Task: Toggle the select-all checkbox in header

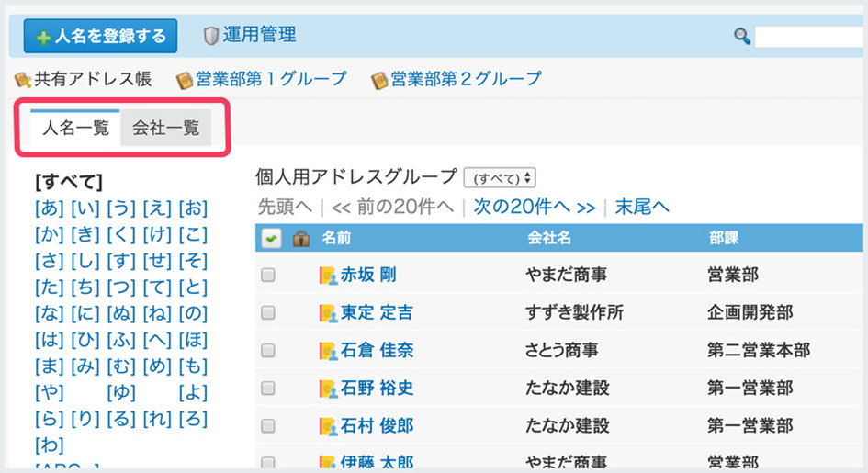Action: (271, 239)
